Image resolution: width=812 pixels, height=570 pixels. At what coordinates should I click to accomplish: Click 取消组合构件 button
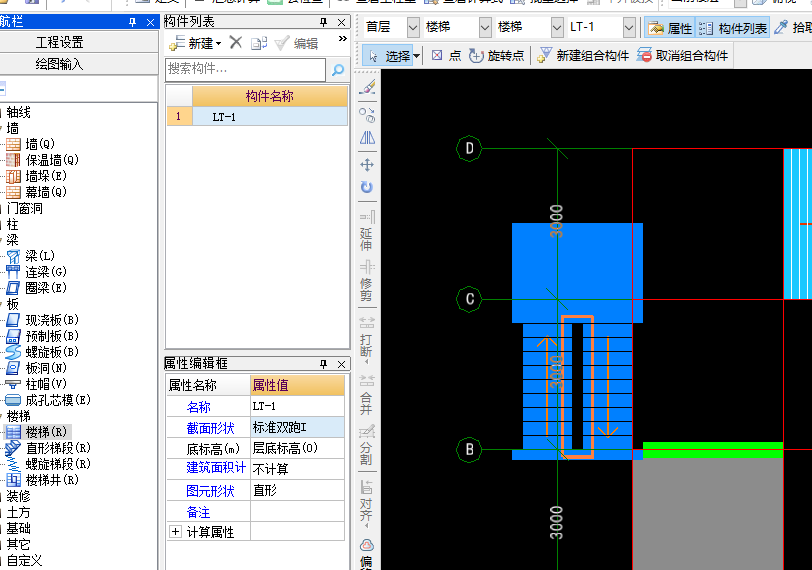683,55
